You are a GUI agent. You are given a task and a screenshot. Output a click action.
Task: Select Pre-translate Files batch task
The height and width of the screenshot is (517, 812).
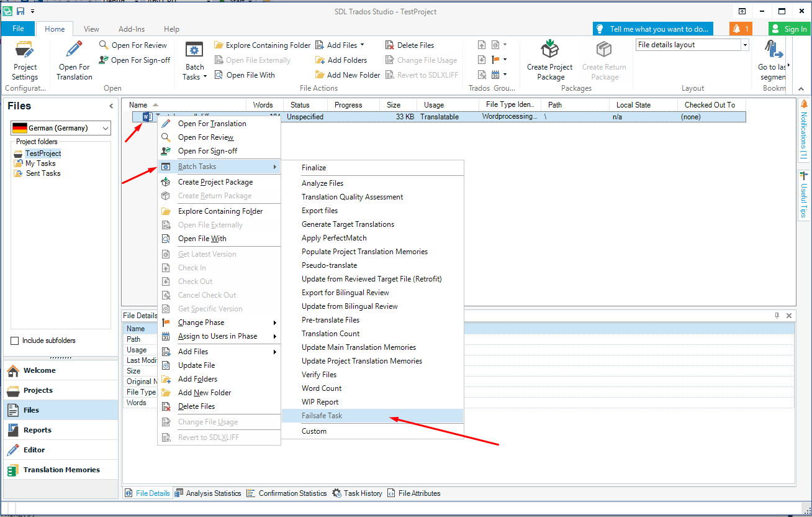372,320
